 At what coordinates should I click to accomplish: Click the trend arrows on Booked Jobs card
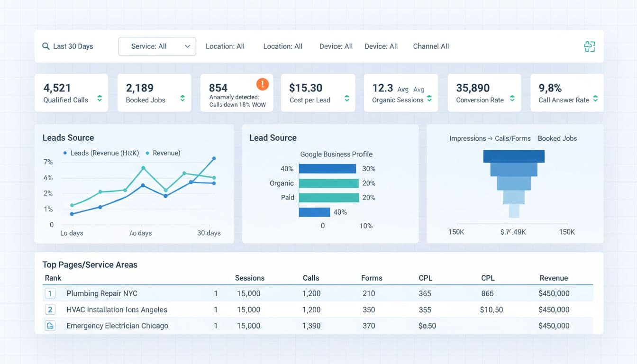coord(182,99)
